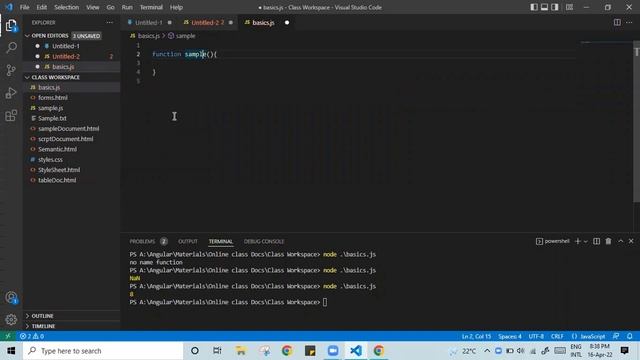Image resolution: width=640 pixels, height=360 pixels.
Task: Switch to the Untitled-2 editor tab
Action: [208, 22]
